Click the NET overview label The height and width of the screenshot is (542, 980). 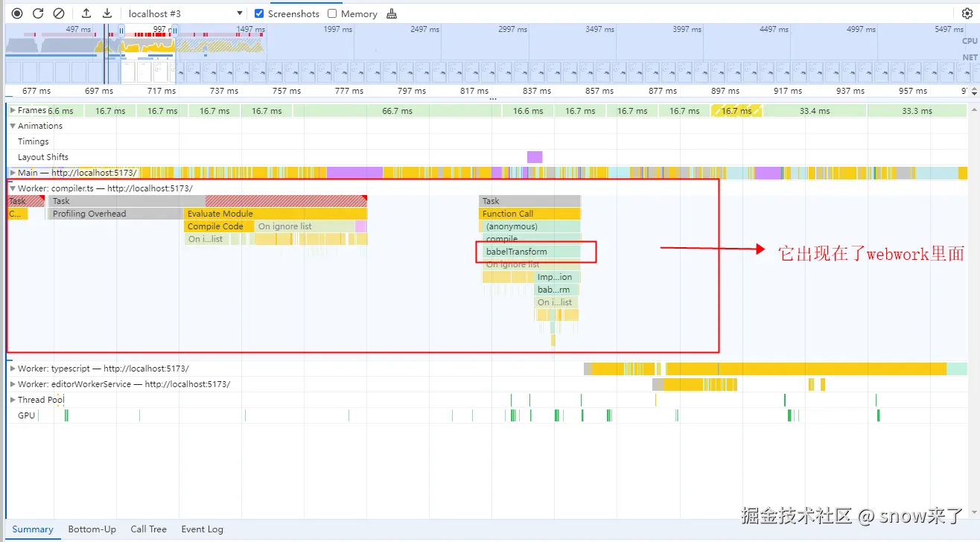[970, 57]
